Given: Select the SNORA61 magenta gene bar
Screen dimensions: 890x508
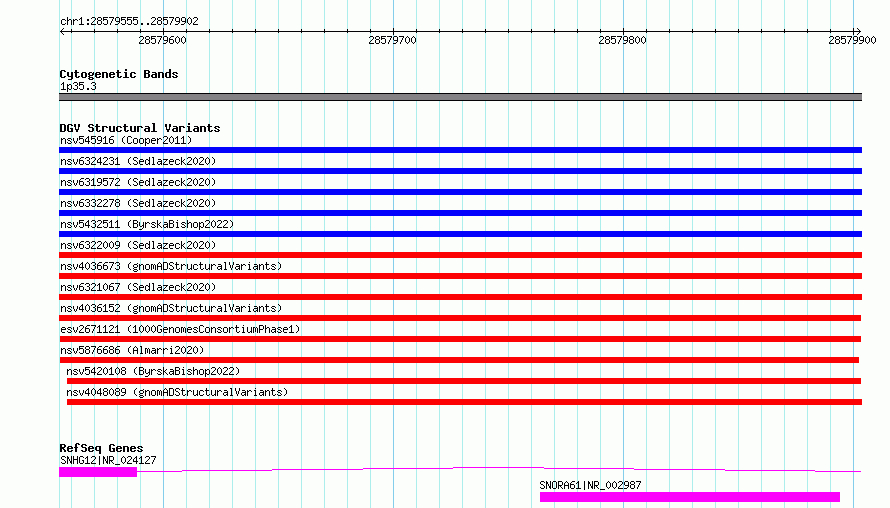Looking at the screenshot, I should [x=690, y=497].
